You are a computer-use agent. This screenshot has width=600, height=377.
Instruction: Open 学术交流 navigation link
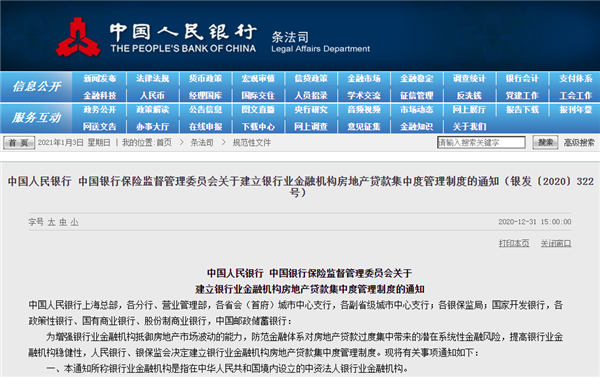click(364, 95)
